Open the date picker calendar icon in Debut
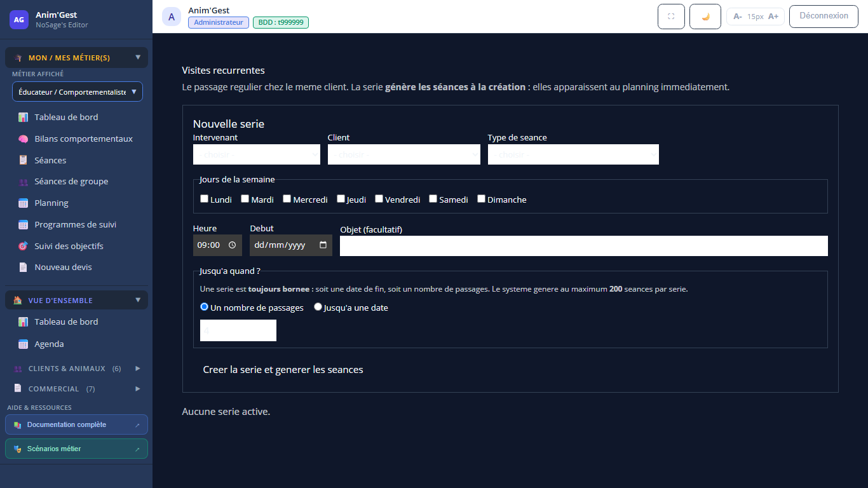Viewport: 868px width, 488px height. click(323, 245)
